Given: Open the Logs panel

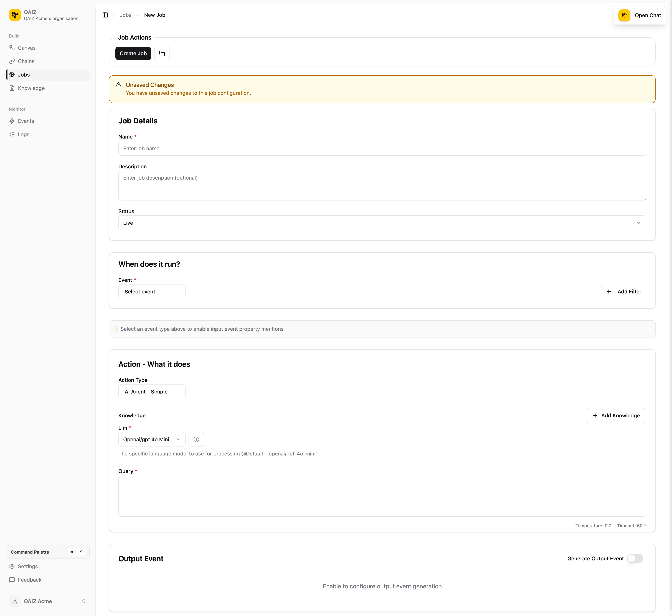Looking at the screenshot, I should 23,134.
